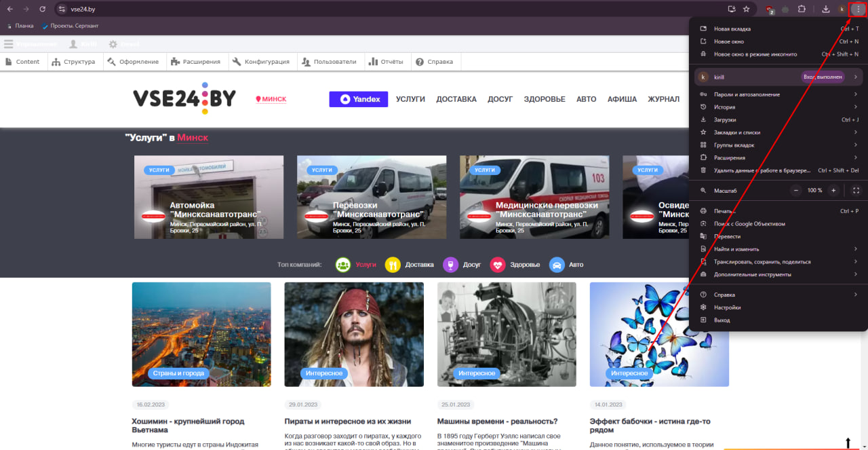Click the yellow Доставка category icon
Screen dimensions: 868x450
click(392, 265)
